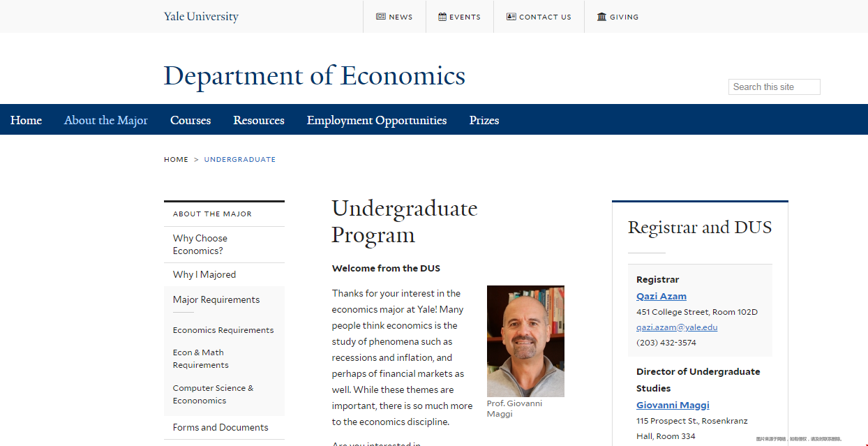868x446 pixels.
Task: Click the Events calendar icon
Action: (x=442, y=17)
